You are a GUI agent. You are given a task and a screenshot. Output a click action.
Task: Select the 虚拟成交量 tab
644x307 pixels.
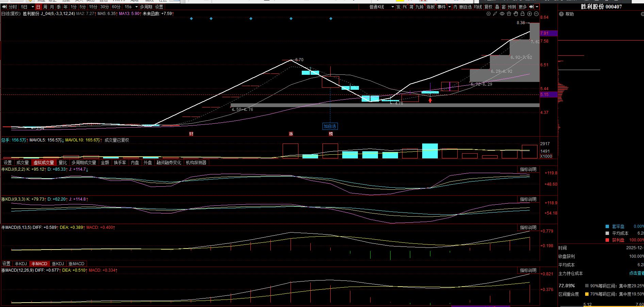[44, 163]
